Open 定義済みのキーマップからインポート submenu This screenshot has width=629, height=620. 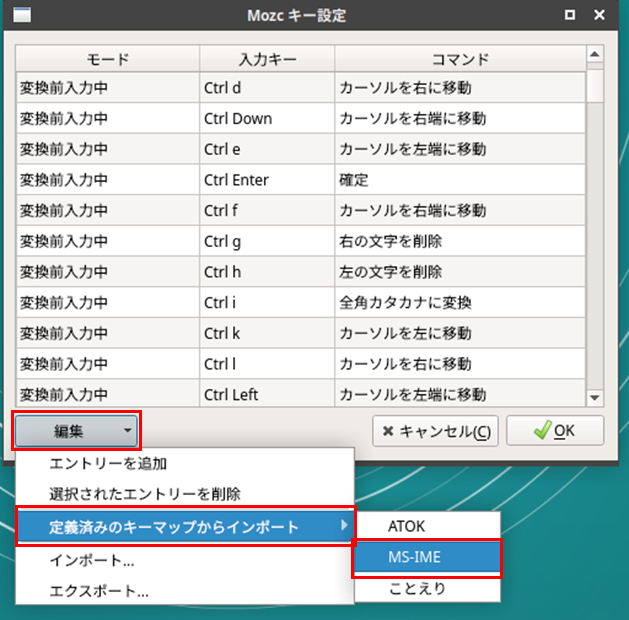point(185,527)
